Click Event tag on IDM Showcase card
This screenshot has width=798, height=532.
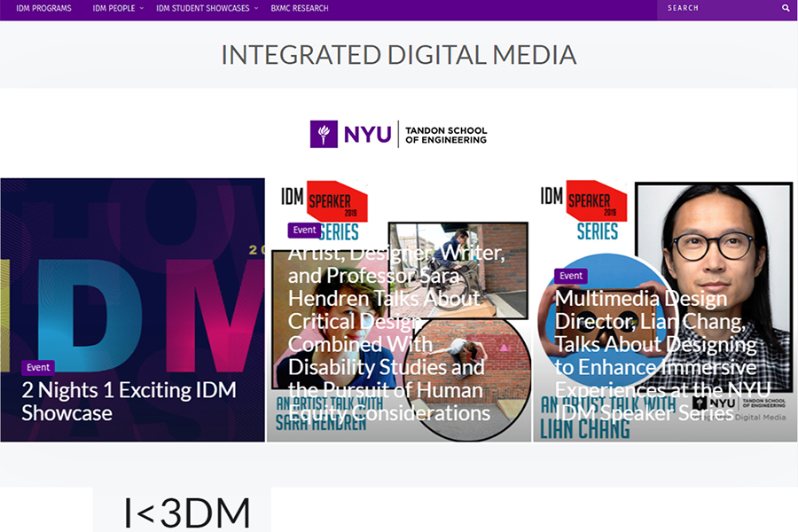[38, 367]
